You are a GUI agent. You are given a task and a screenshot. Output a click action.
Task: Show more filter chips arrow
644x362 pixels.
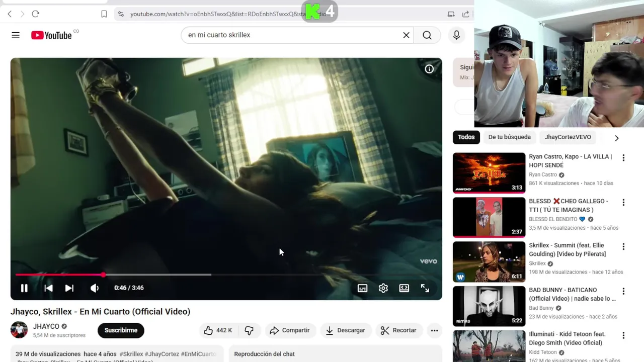pos(616,138)
